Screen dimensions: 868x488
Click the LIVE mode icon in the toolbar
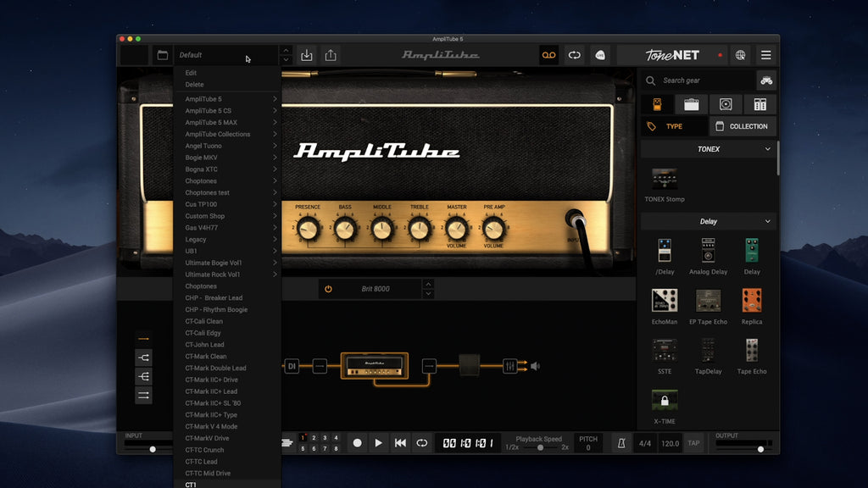600,54
